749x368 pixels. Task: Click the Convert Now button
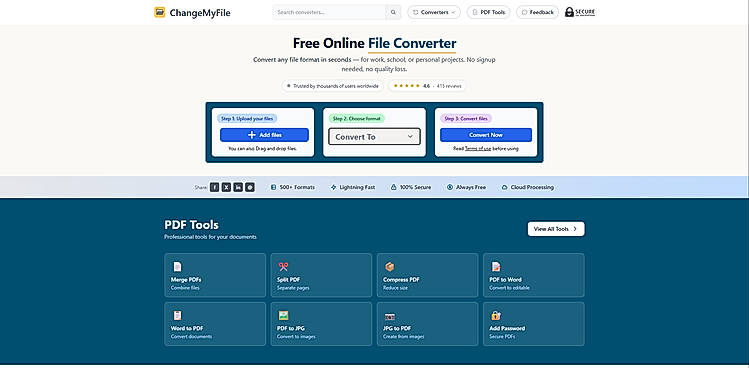pyautogui.click(x=486, y=135)
